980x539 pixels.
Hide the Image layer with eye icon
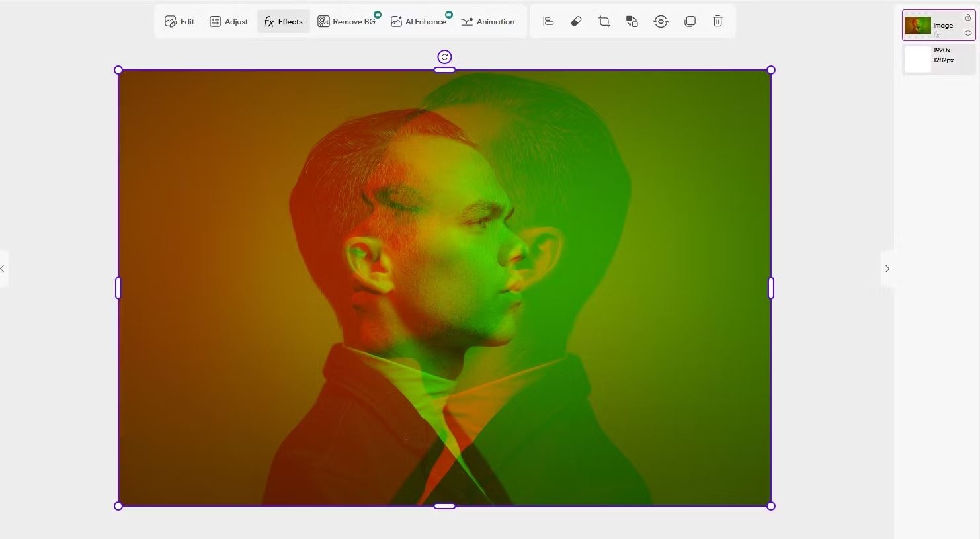point(968,33)
